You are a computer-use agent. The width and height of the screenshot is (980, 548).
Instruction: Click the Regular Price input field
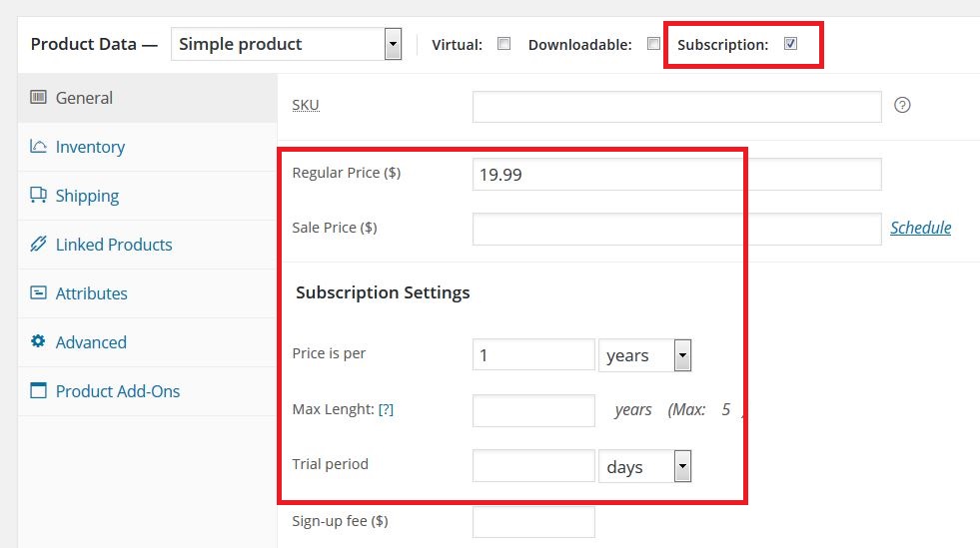[x=676, y=174]
